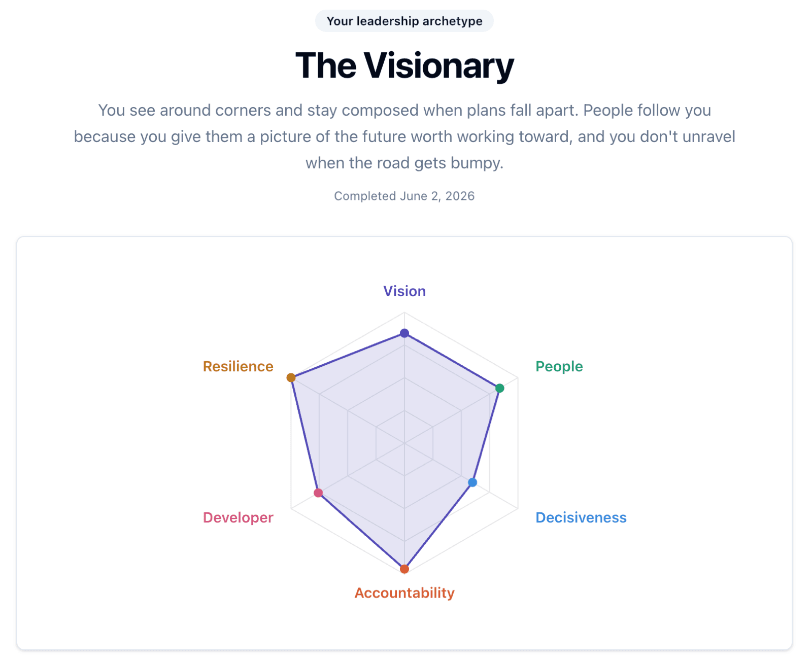The width and height of the screenshot is (812, 662).
Task: Click 'The Visionary' heading
Action: click(x=404, y=66)
